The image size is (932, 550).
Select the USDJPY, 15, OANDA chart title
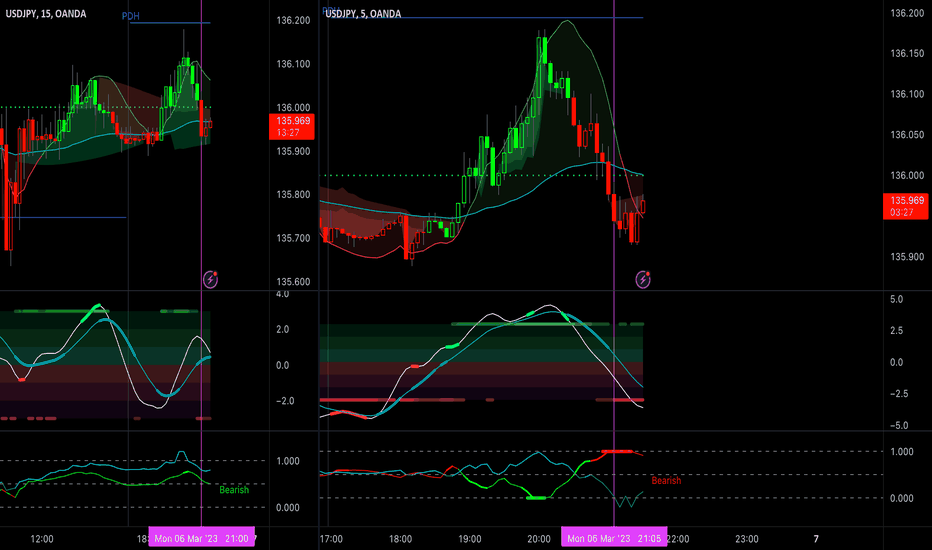click(46, 14)
